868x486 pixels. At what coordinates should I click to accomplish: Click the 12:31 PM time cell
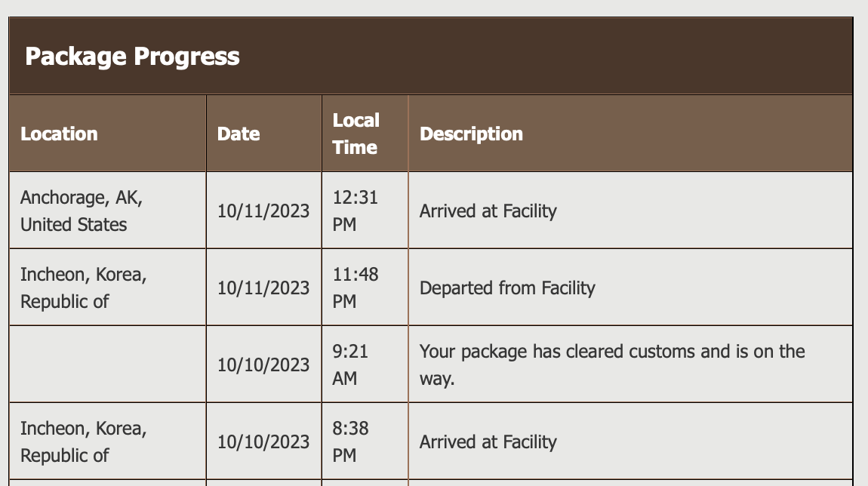click(x=356, y=211)
